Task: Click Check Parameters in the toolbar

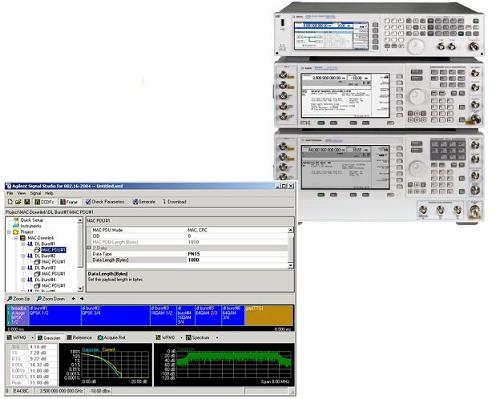Action: (105, 202)
